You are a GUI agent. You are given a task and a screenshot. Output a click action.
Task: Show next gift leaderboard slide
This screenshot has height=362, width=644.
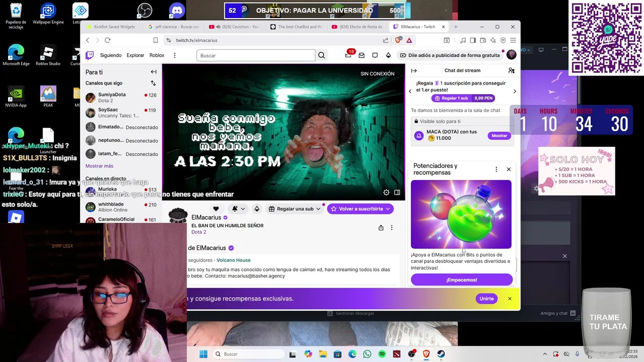(x=514, y=91)
